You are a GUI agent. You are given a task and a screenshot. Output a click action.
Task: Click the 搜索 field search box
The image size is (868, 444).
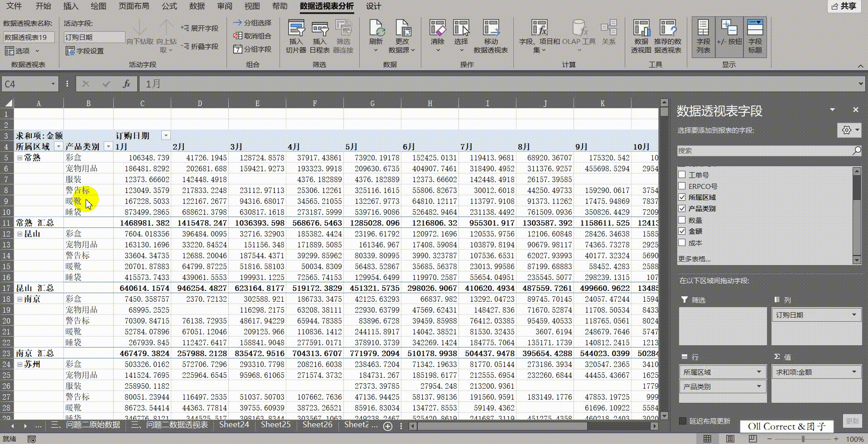pos(769,151)
